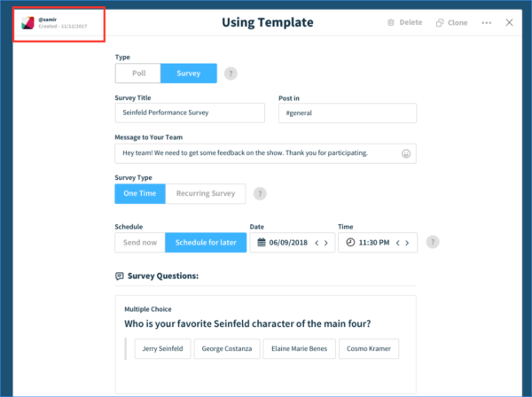Decrease time with left chevron
532x397 pixels.
pyautogui.click(x=397, y=243)
